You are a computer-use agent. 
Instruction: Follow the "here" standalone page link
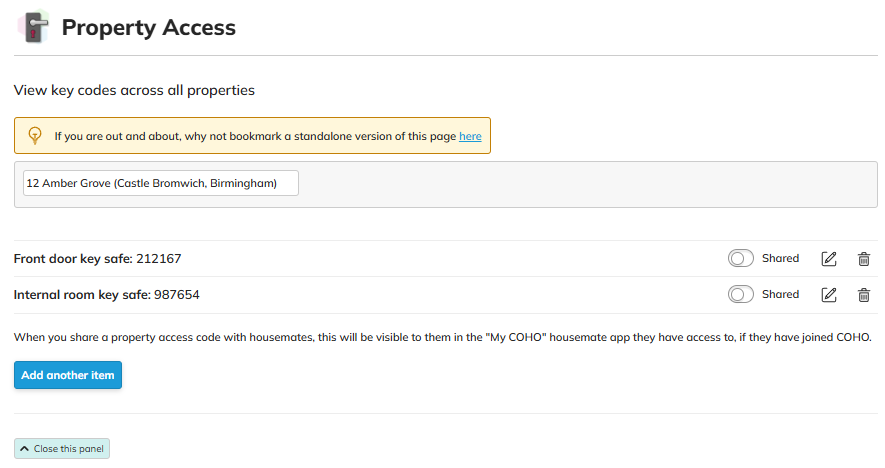coord(470,136)
